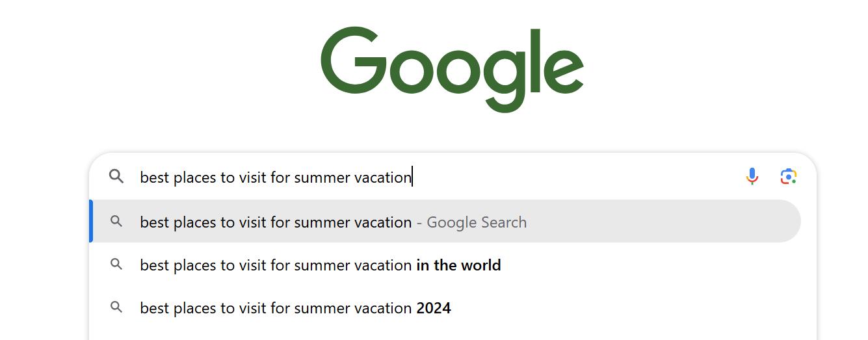
Task: Click the bold "2024" text
Action: click(434, 308)
